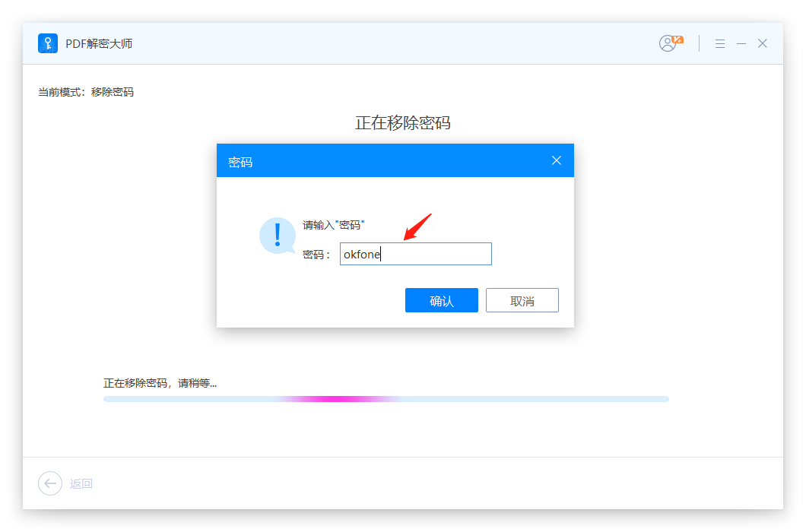The image size is (806, 532).
Task: Click the 正在移除密码 heading text
Action: [403, 123]
